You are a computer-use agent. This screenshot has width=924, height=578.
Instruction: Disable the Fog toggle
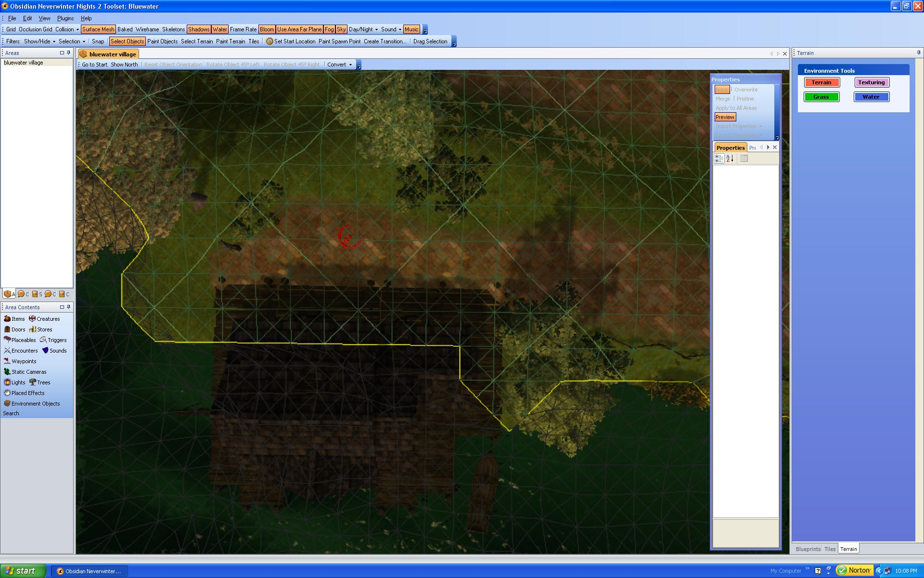point(329,29)
